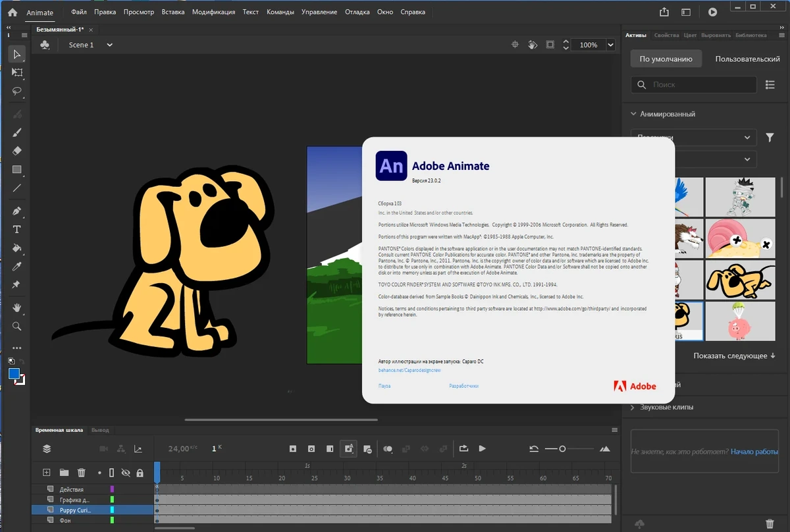
Task: Toggle onion skin icon in timeline
Action: pyautogui.click(x=388, y=449)
